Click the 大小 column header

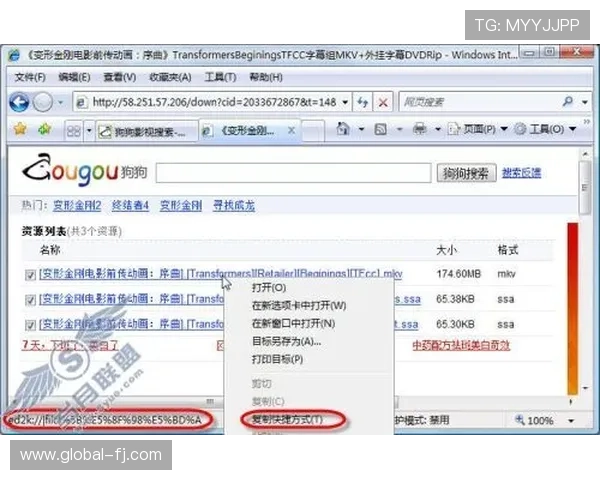click(446, 250)
